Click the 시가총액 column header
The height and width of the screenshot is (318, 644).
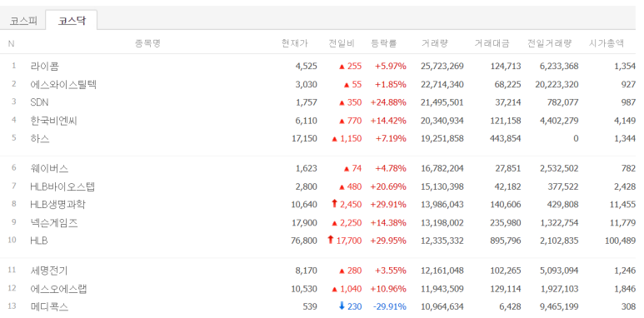coord(607,43)
